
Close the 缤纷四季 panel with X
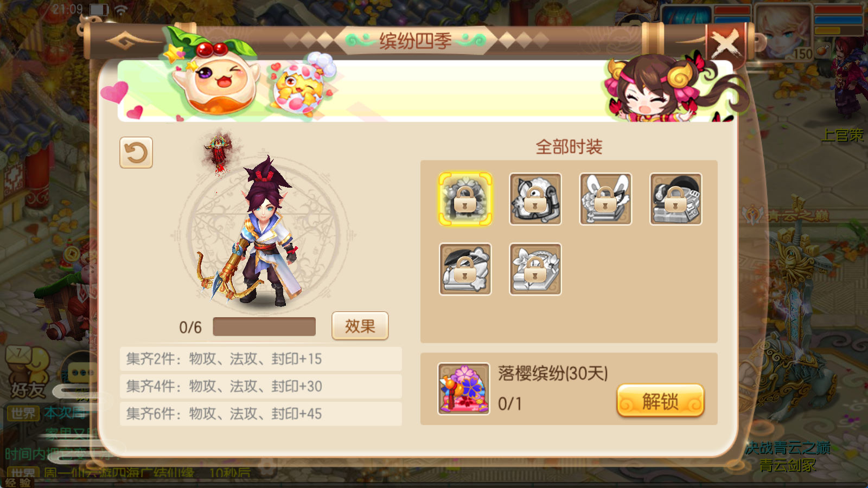click(x=726, y=43)
